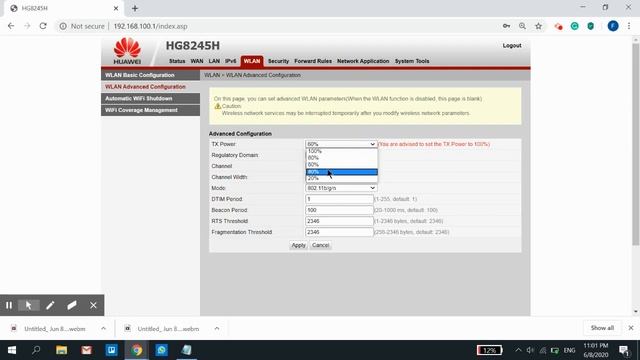
Task: Open the notification center
Action: [x=624, y=350]
